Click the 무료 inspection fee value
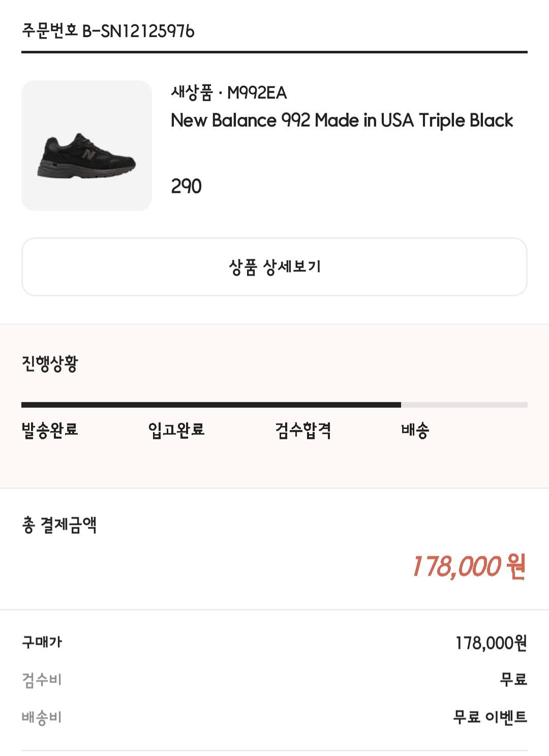549x756 pixels. tap(513, 680)
